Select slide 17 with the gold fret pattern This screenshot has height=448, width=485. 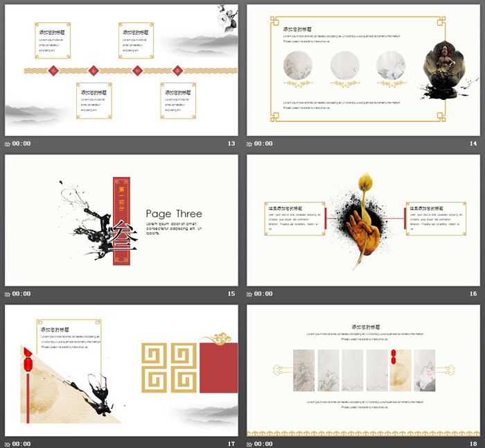[x=121, y=370]
